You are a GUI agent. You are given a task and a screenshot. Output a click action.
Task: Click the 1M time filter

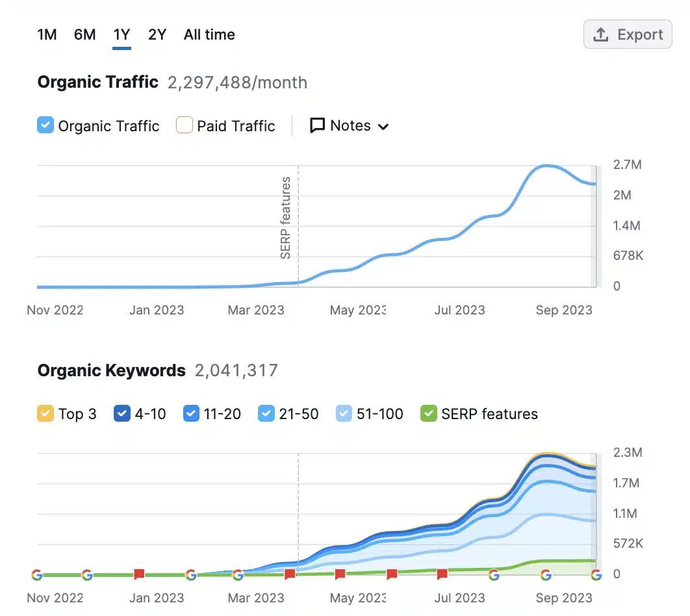pos(47,34)
